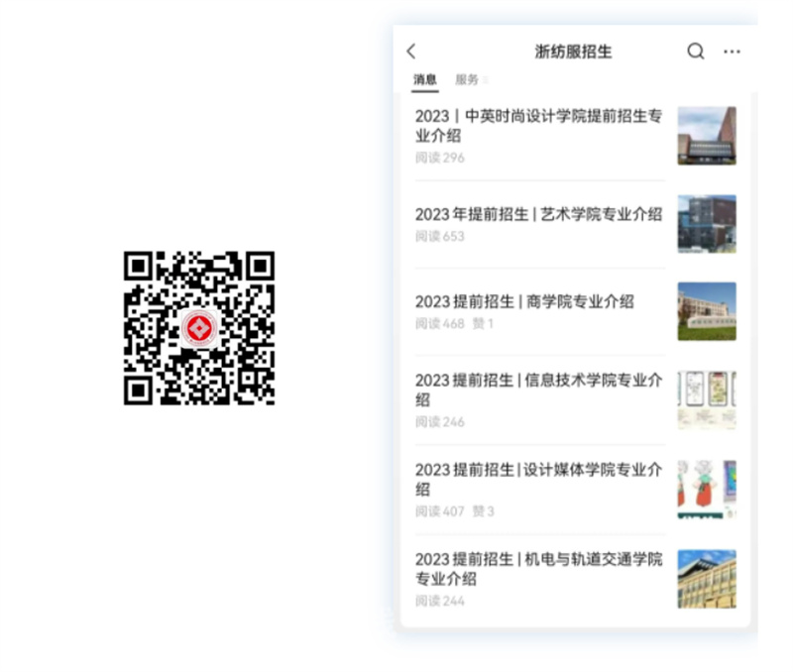793x672 pixels.
Task: Click the QR code image
Action: (199, 328)
